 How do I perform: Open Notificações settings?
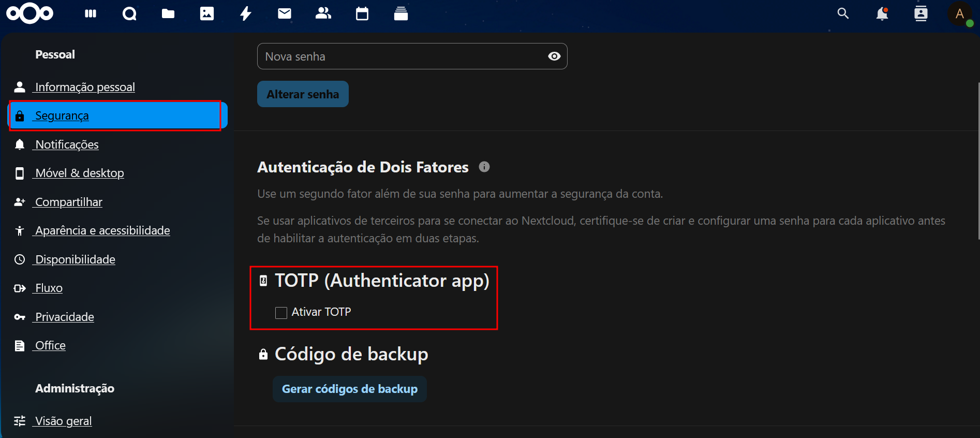(118, 144)
